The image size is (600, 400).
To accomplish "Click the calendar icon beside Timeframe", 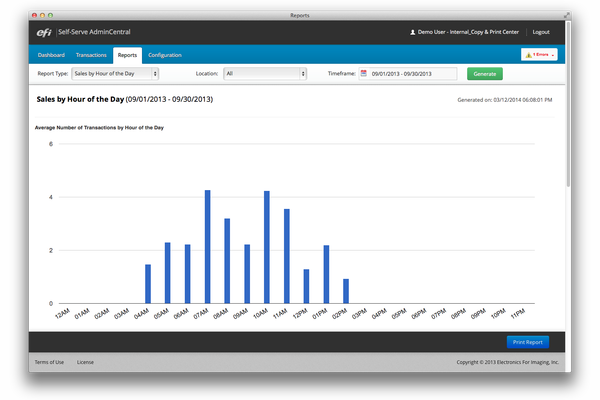I will (x=364, y=73).
